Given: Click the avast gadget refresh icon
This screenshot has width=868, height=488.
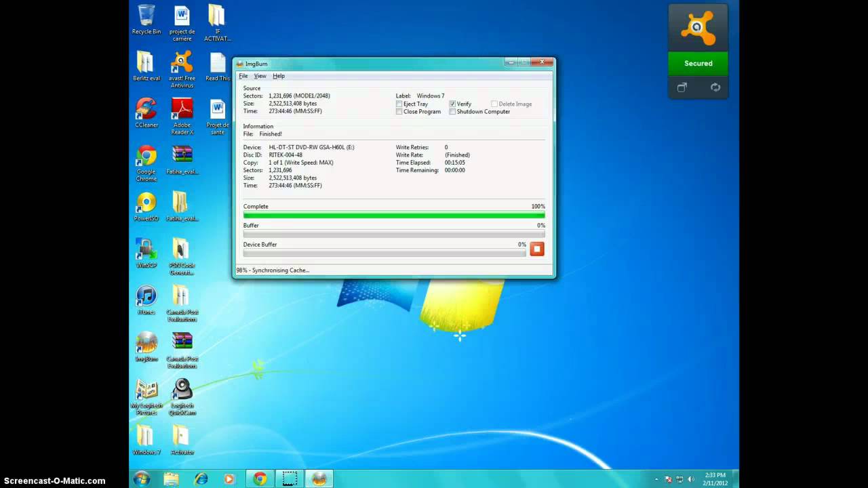Looking at the screenshot, I should pyautogui.click(x=715, y=87).
